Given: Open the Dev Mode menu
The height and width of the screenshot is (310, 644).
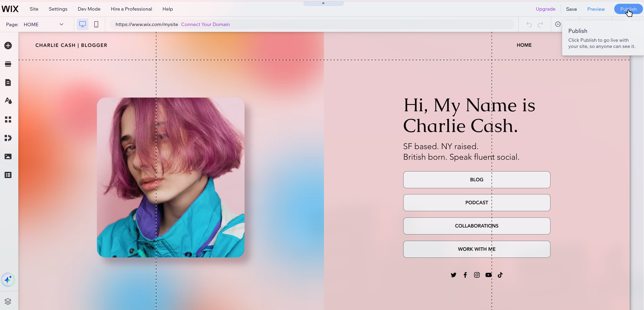Looking at the screenshot, I should pos(89,9).
